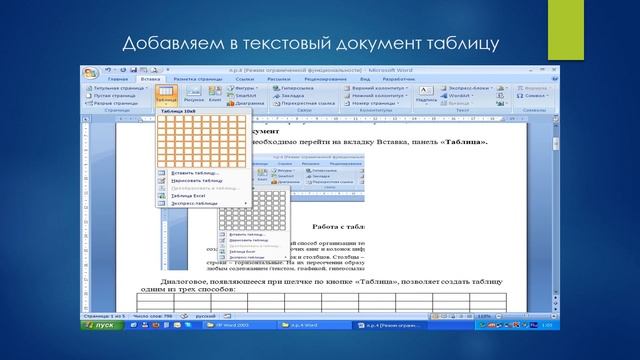Toggle the ruler above the vertical scrollbar
Screen dimensions: 640x360
[x=556, y=118]
